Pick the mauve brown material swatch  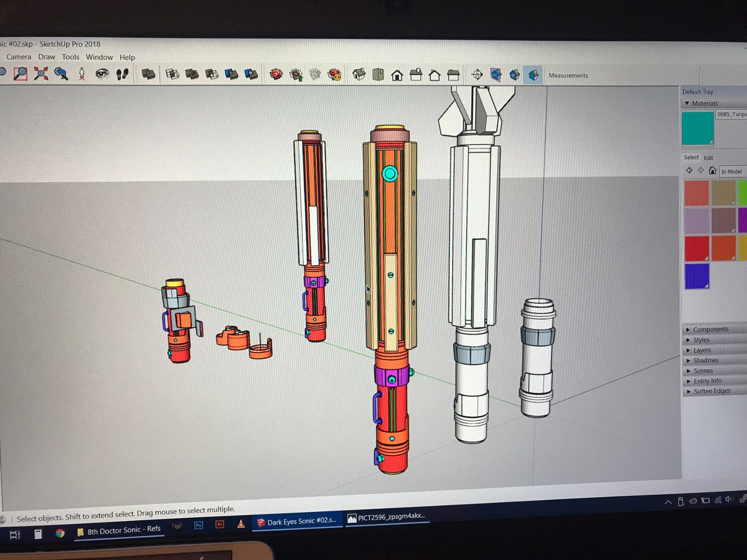click(x=723, y=221)
